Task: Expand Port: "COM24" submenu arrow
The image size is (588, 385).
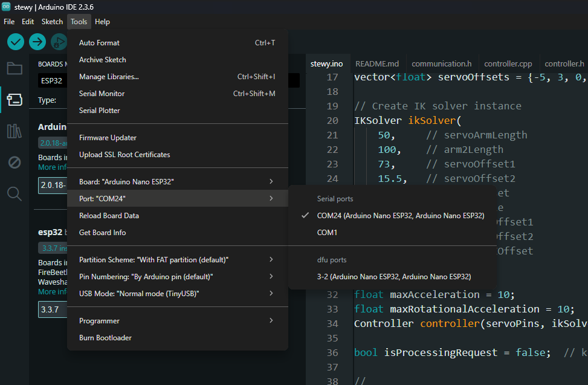Action: coord(271,198)
